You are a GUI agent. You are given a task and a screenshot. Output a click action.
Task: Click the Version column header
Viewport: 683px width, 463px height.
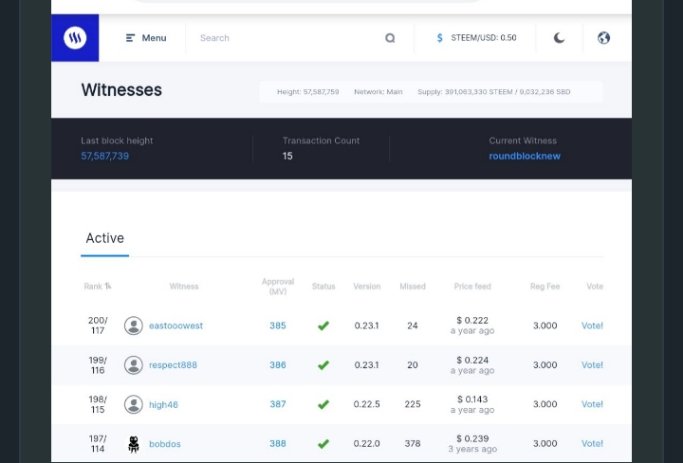tap(367, 286)
